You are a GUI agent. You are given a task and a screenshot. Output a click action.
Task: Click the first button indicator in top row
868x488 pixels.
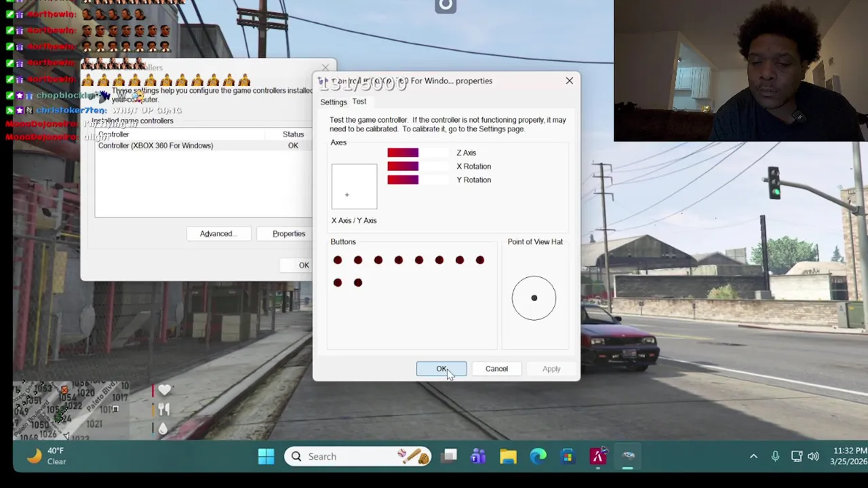pyautogui.click(x=338, y=260)
